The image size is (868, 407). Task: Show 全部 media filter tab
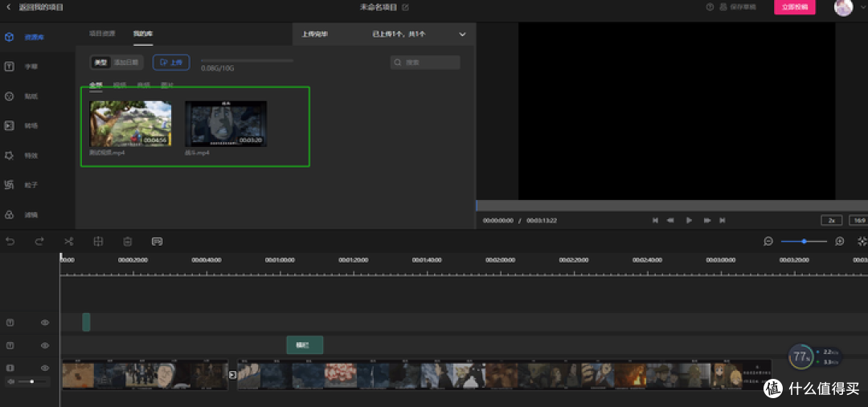pyautogui.click(x=96, y=85)
